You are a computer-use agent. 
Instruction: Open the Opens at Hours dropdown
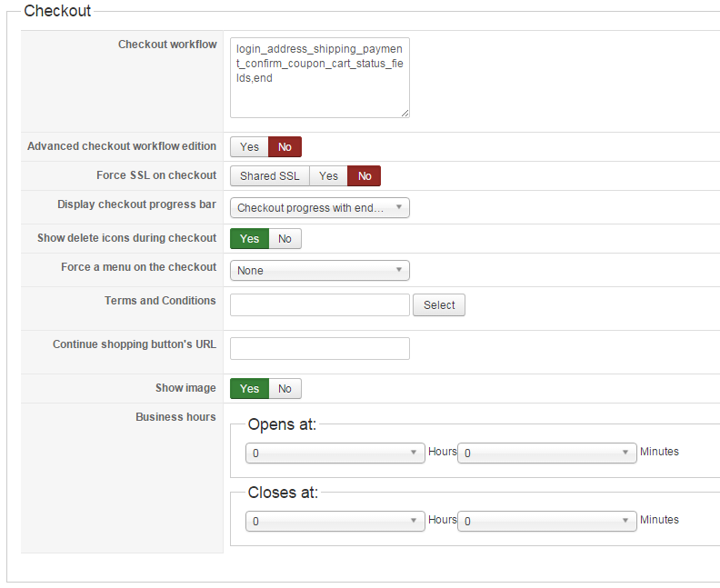[x=335, y=453]
